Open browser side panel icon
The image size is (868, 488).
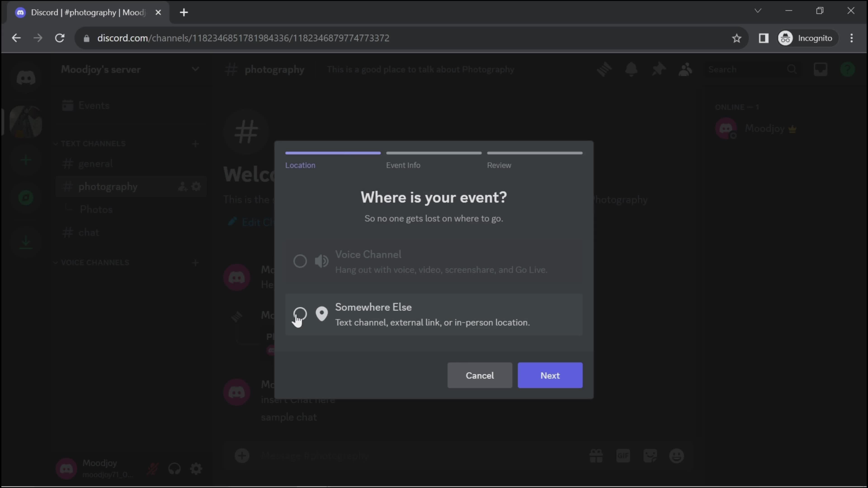[764, 38]
